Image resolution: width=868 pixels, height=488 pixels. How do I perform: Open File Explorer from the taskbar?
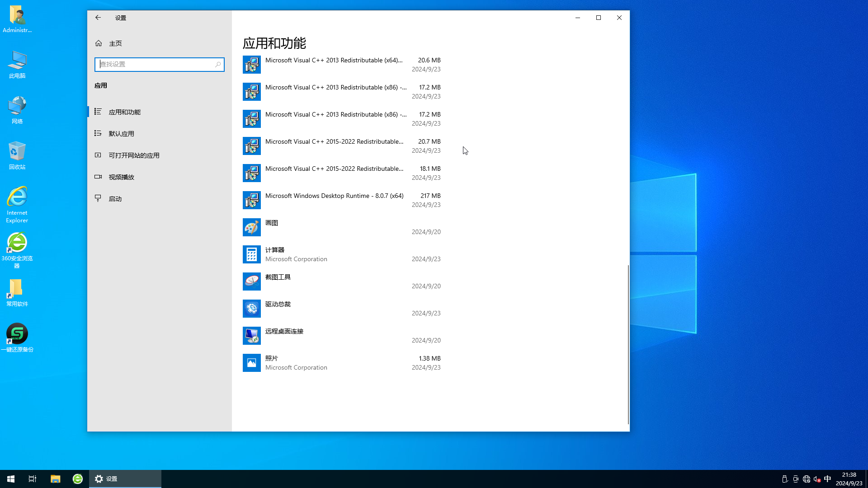55,479
